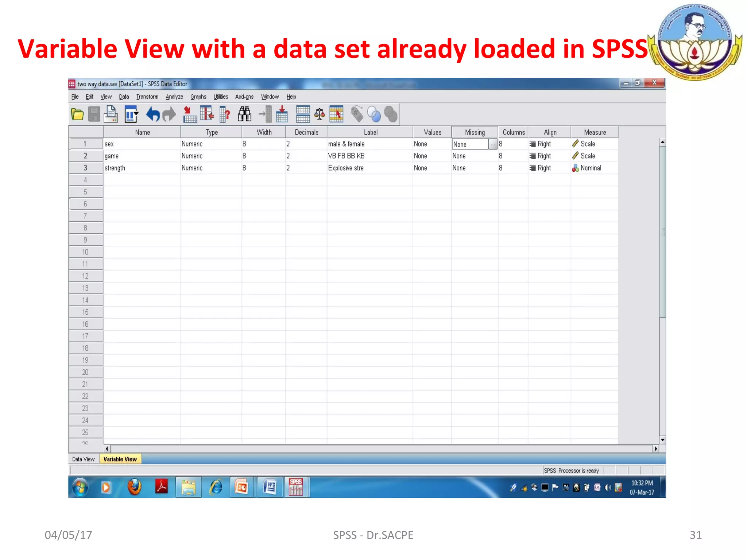The height and width of the screenshot is (560, 747).
Task: Open the Dialog Recall toolbar icon
Action: [x=131, y=114]
